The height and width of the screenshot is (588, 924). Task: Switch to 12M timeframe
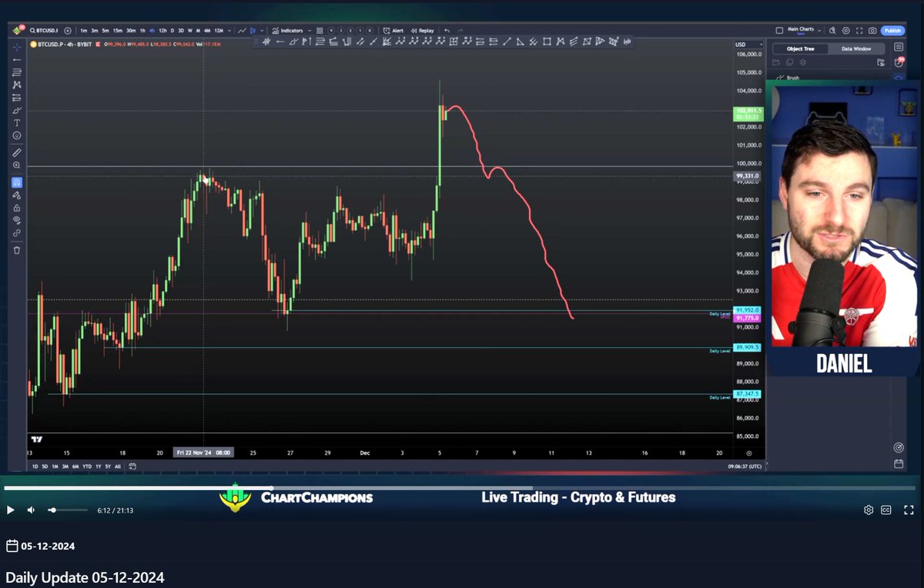tap(219, 31)
